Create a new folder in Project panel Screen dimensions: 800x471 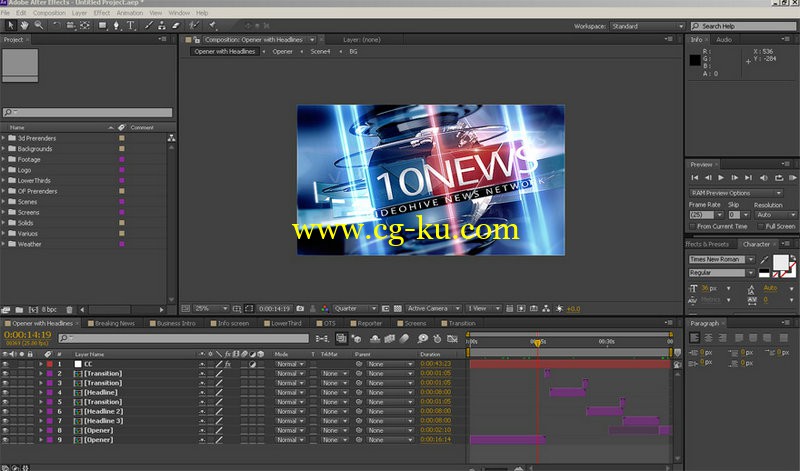click(x=19, y=310)
